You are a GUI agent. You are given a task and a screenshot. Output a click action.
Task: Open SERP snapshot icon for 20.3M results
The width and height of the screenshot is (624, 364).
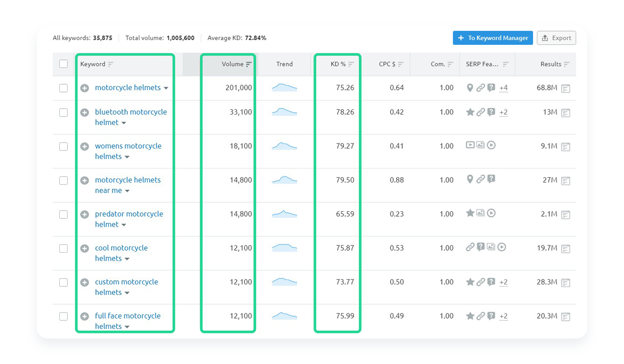[566, 317]
